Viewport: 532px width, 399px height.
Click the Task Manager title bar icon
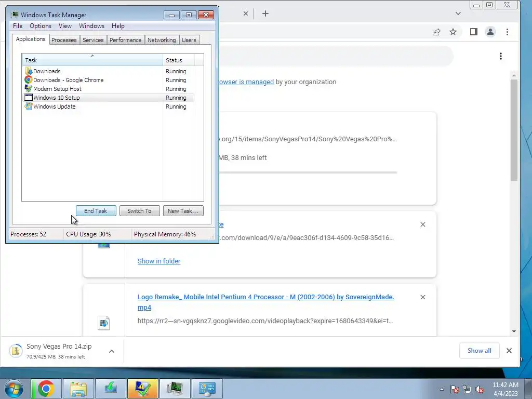click(x=15, y=15)
